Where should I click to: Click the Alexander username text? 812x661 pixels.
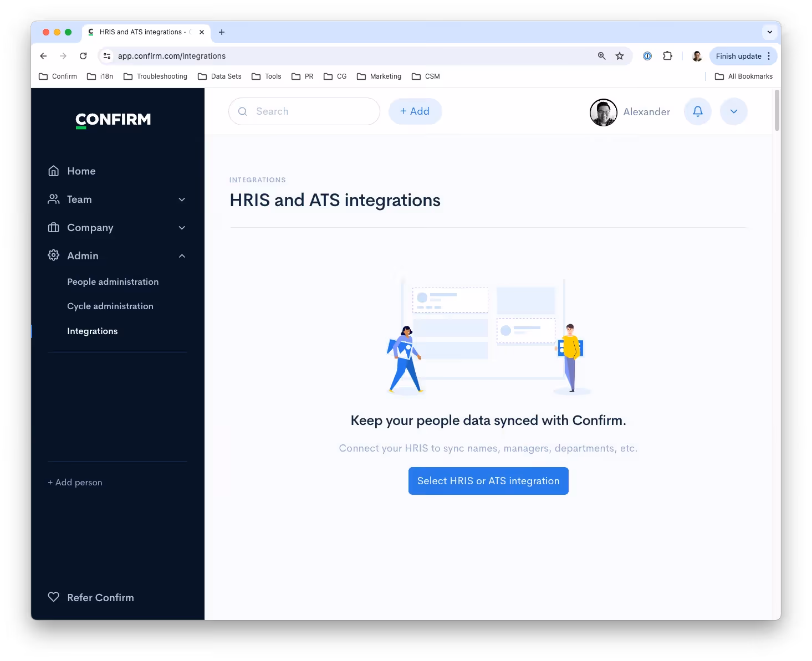647,112
